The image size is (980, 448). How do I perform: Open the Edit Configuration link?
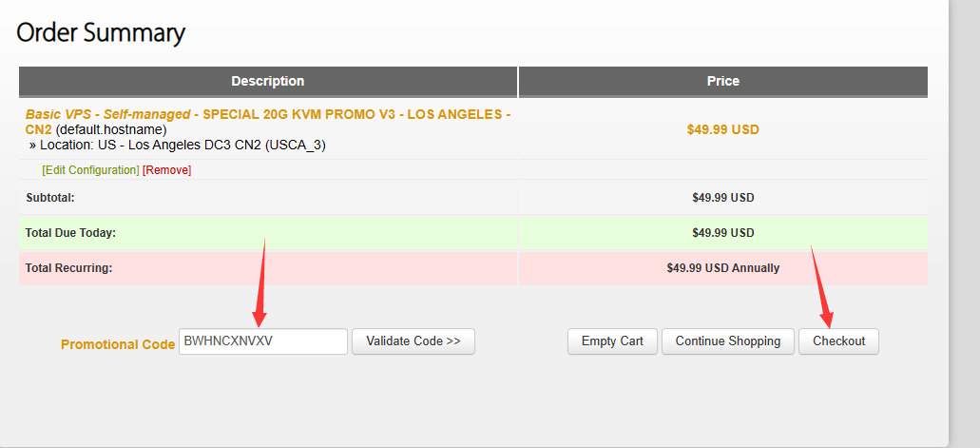[x=90, y=170]
